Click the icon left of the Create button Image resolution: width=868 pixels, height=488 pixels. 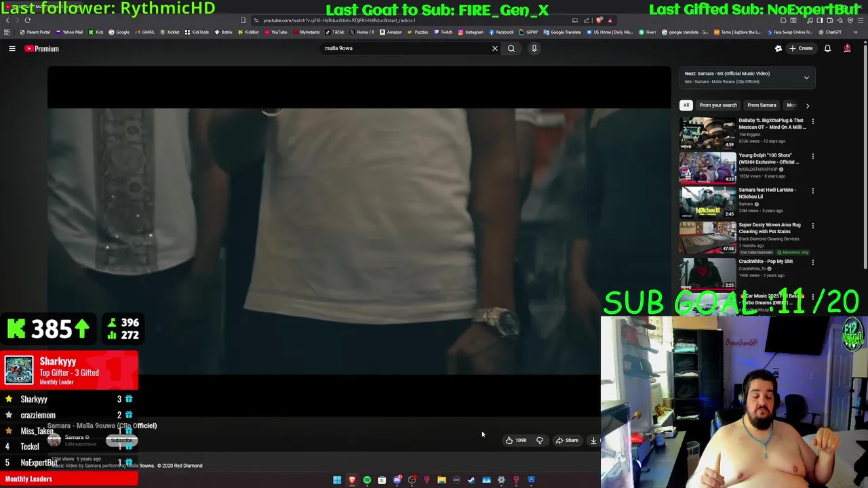(778, 48)
